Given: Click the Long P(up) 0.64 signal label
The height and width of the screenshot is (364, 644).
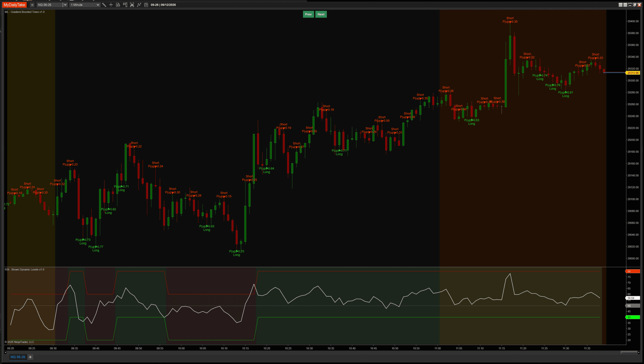Looking at the screenshot, I should pyautogui.click(x=267, y=170).
